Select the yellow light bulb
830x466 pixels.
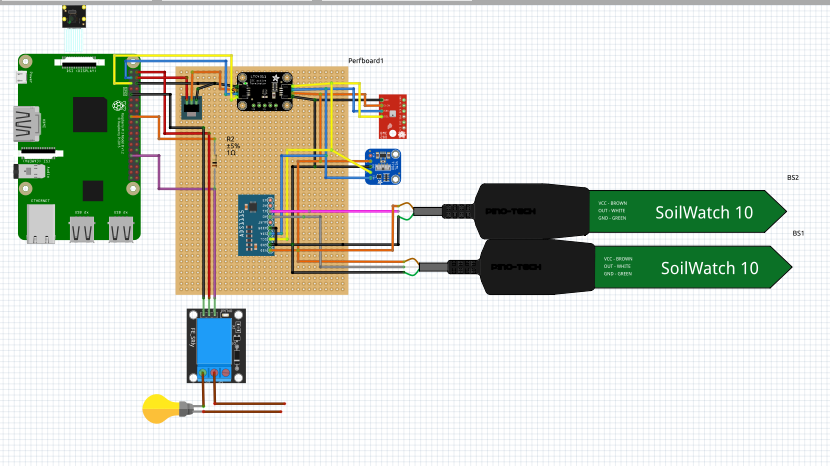pos(168,409)
